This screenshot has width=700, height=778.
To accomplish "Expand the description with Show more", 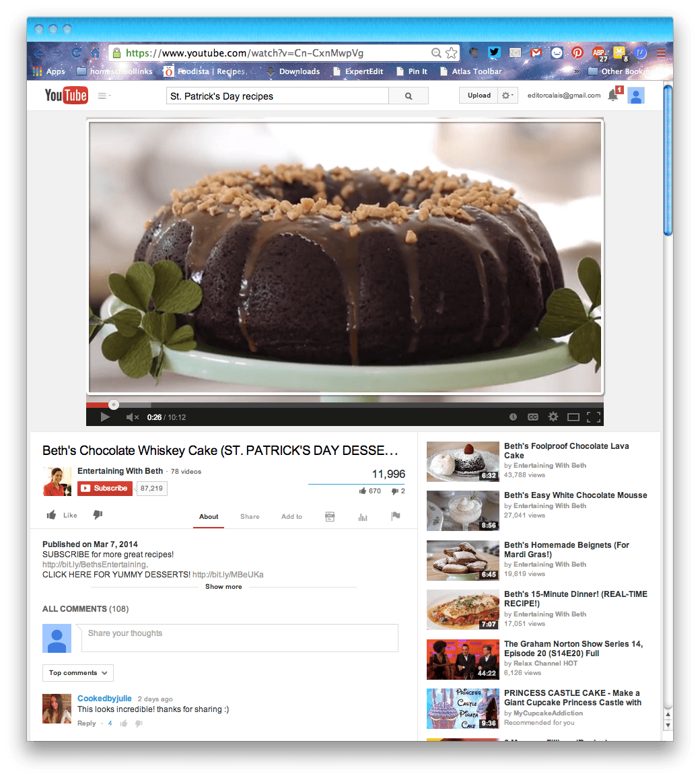I will pyautogui.click(x=223, y=586).
